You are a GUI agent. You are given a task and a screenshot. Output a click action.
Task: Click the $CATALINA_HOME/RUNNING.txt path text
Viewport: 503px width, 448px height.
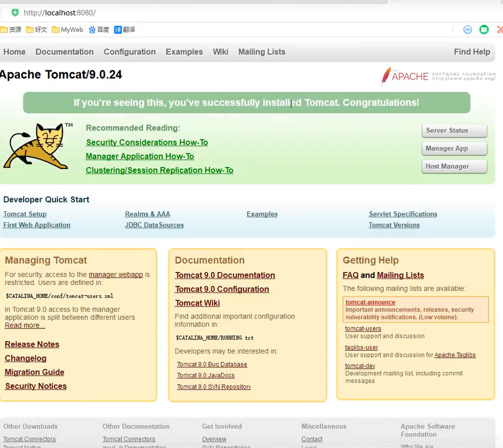pyautogui.click(x=215, y=338)
